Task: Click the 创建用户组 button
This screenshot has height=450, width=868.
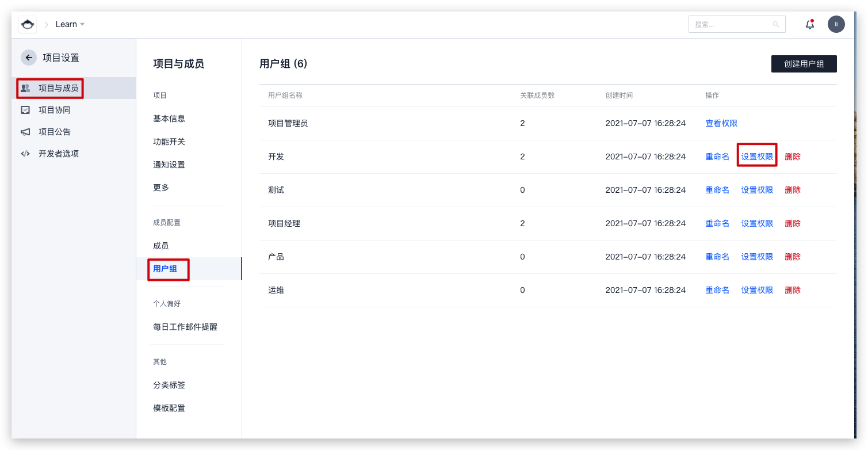Action: tap(804, 64)
